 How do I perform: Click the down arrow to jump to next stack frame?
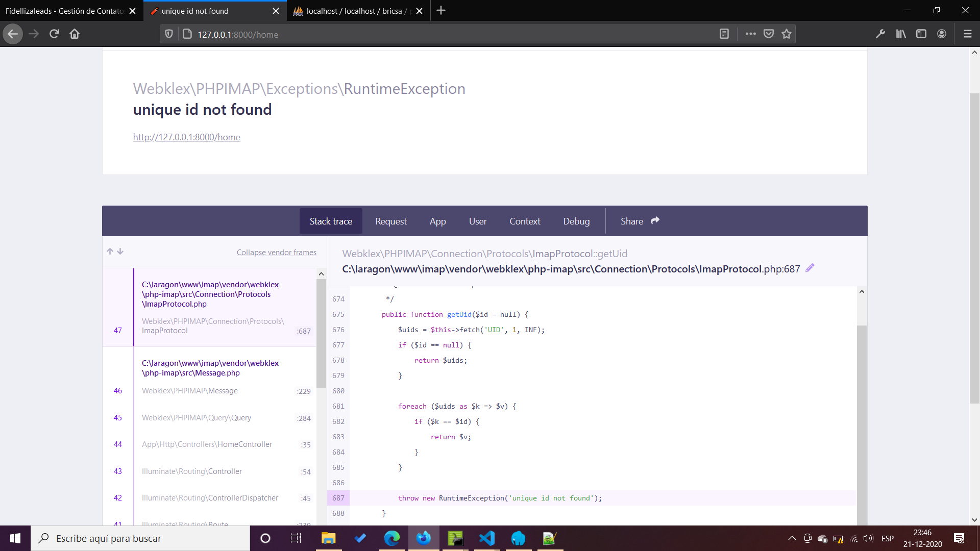coord(120,251)
